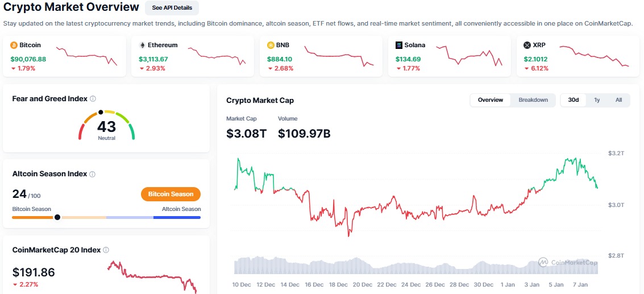Click See API Details button

pyautogui.click(x=172, y=8)
